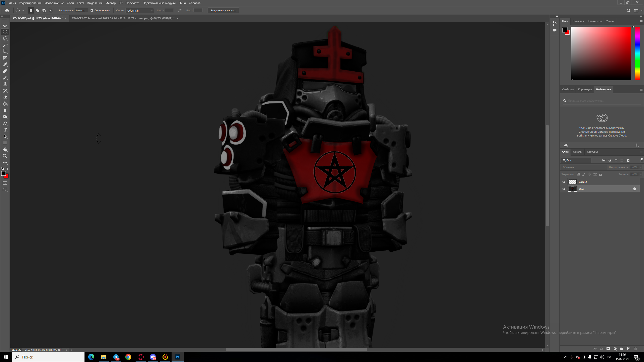644x362 pixels.
Task: Open the History panel icon
Action: 555,23
